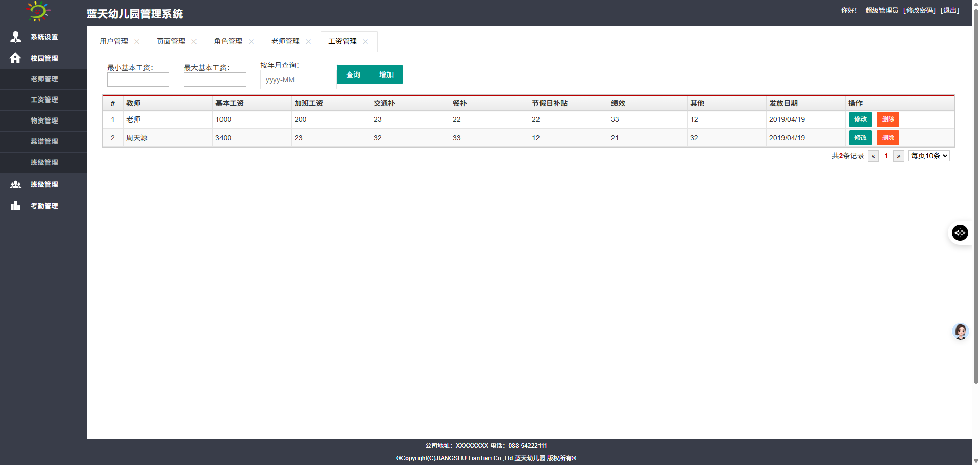Collapse the 校园管理 sidebar section
This screenshot has height=465, width=980.
point(44,58)
